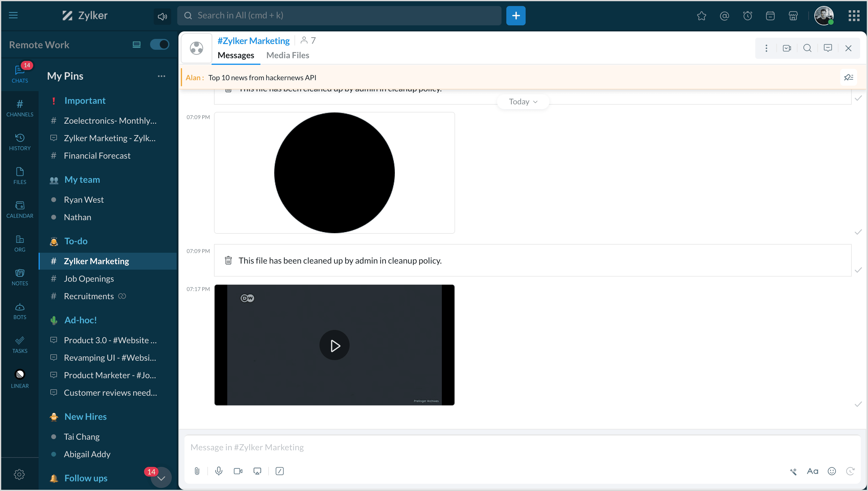The image size is (868, 491).
Task: Open reminders alarm clock icon
Action: click(747, 16)
